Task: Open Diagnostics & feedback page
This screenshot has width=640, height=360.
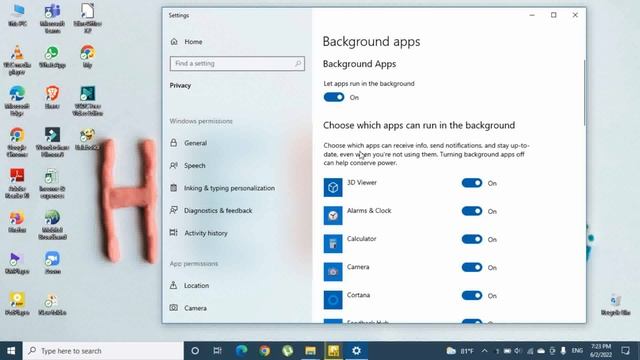Action: coord(218,210)
